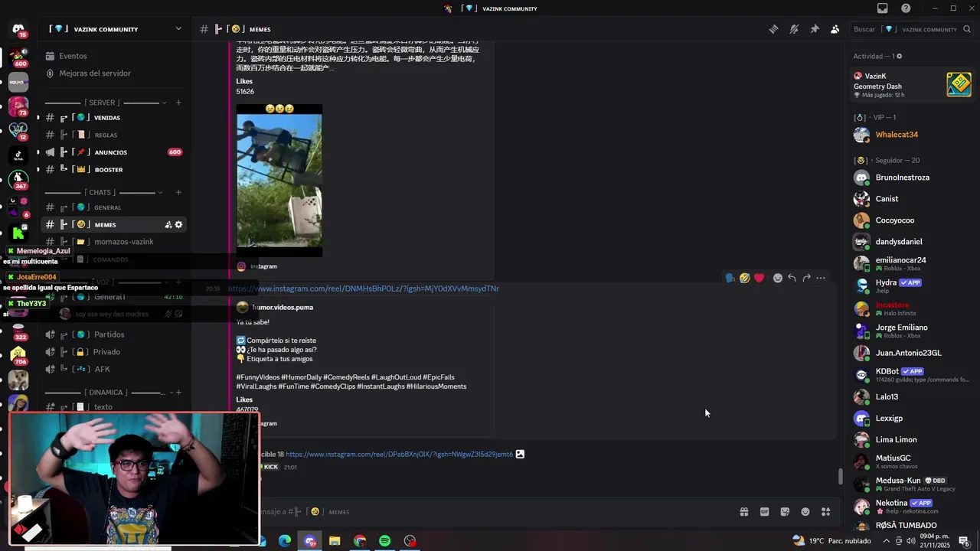Viewport: 980px width, 551px height.
Task: Open the gift Nitro icon
Action: 743,512
